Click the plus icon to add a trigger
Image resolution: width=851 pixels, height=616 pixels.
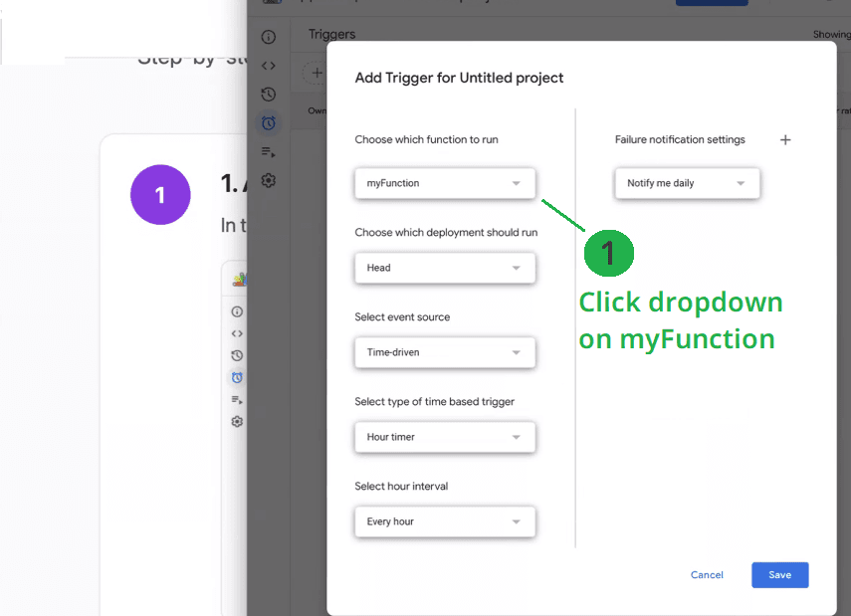pos(316,73)
